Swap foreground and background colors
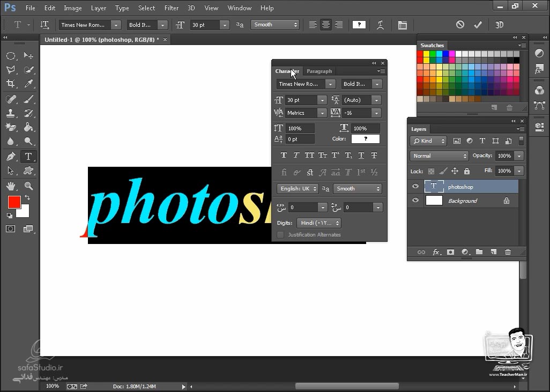The height and width of the screenshot is (392, 550). coord(27,197)
